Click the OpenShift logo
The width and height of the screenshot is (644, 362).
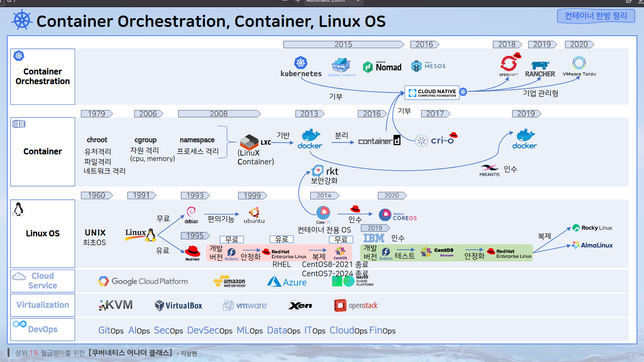coord(510,65)
